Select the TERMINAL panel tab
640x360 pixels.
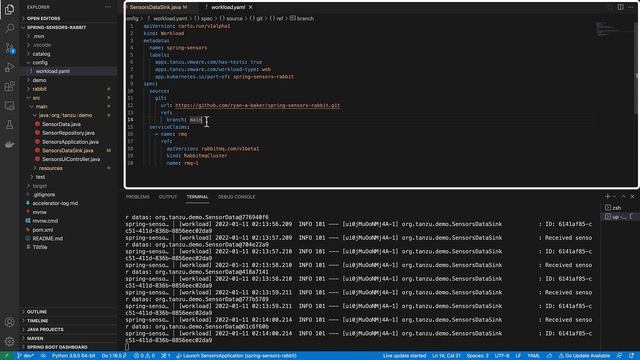click(197, 197)
